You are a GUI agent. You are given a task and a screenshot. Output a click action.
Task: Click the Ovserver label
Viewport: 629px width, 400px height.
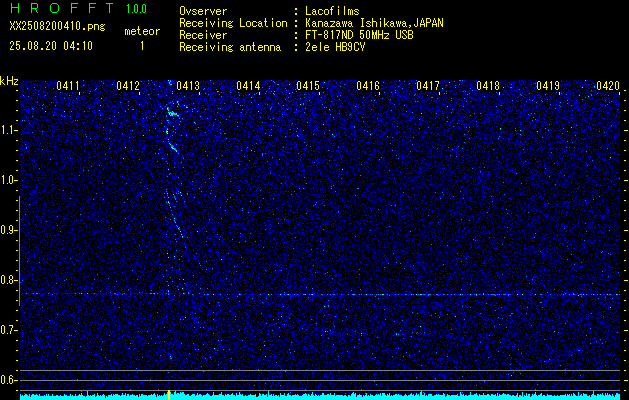pos(203,11)
